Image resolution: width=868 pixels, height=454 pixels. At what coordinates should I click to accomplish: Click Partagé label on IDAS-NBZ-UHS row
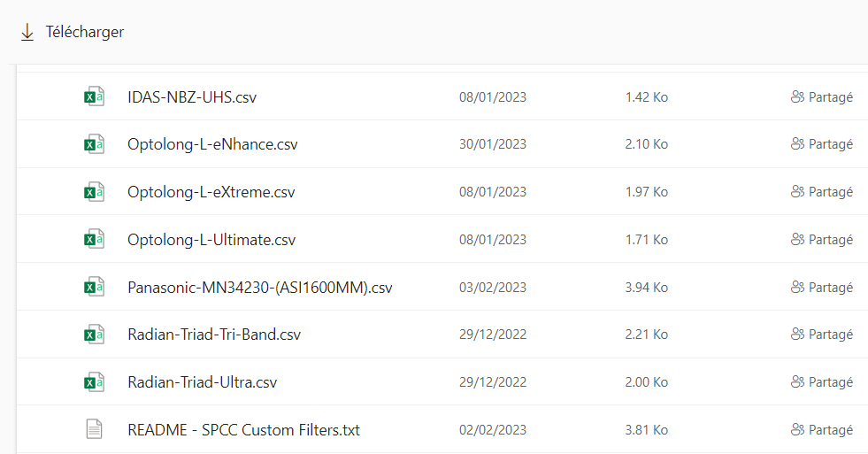coord(830,97)
